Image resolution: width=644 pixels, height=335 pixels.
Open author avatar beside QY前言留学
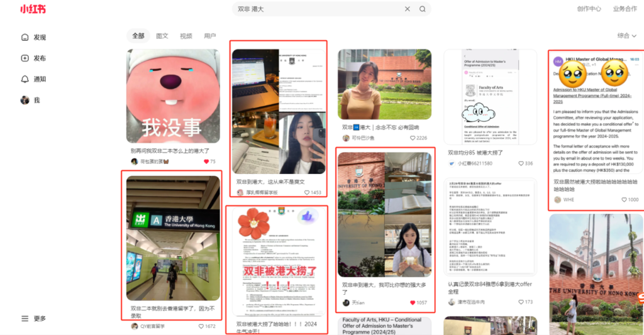coord(135,326)
